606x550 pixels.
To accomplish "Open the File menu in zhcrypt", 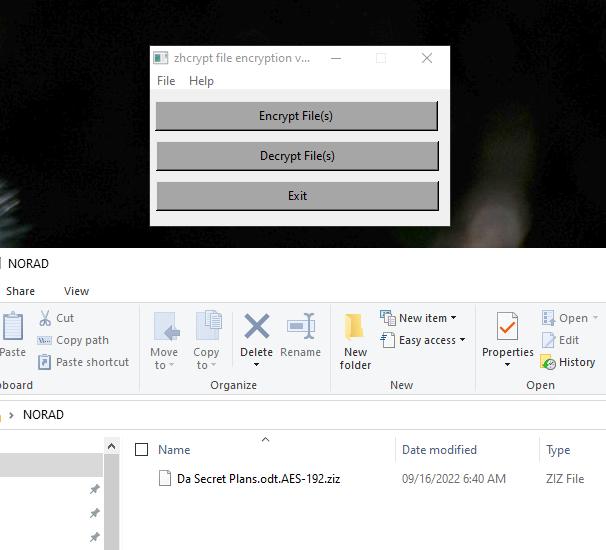I will 166,81.
